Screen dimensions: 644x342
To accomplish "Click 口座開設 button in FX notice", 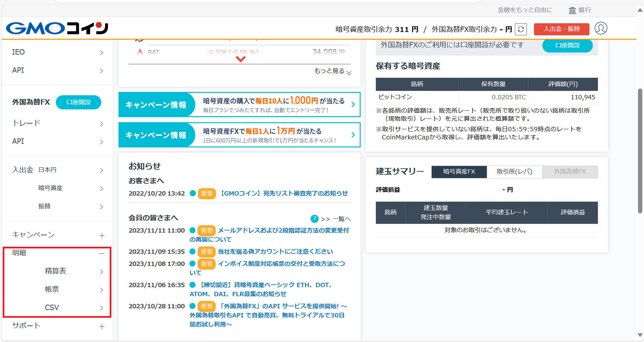I will [567, 45].
